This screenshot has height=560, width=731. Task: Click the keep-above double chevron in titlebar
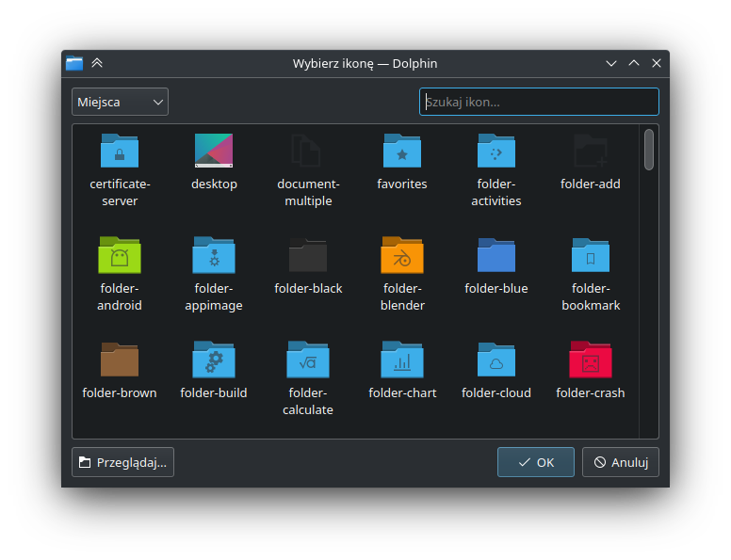[x=97, y=63]
